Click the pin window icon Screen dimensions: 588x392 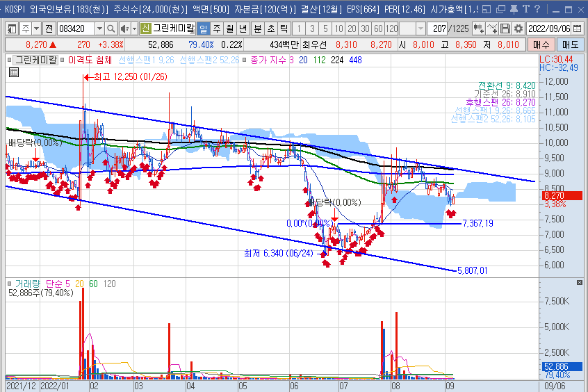(x=514, y=9)
